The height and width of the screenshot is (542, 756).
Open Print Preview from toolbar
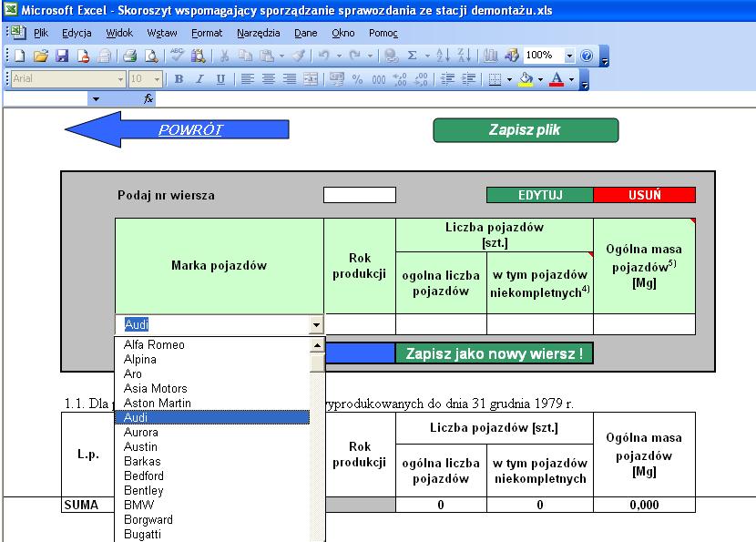(151, 56)
